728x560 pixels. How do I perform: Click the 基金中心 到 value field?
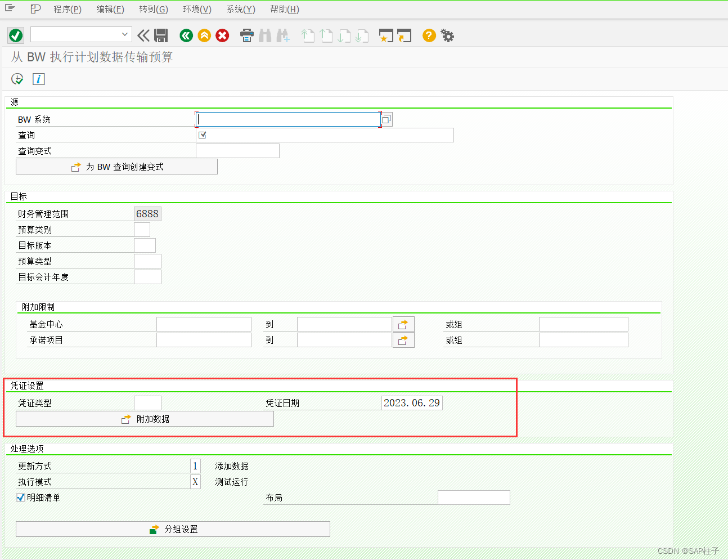coord(344,324)
